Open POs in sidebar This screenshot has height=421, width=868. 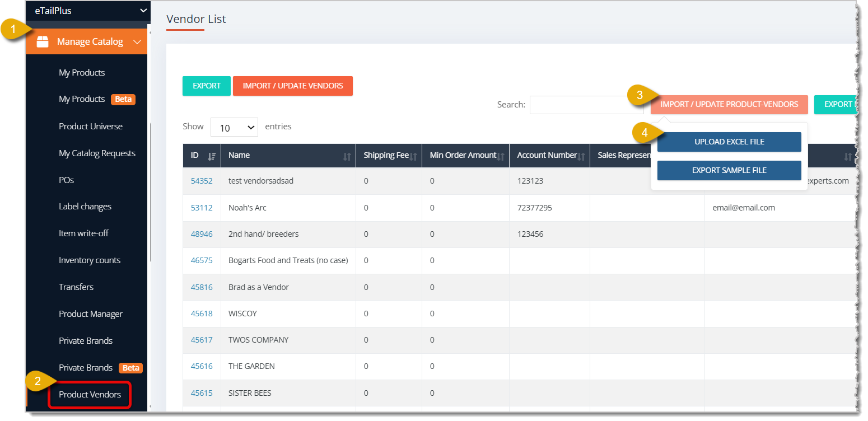click(x=66, y=180)
